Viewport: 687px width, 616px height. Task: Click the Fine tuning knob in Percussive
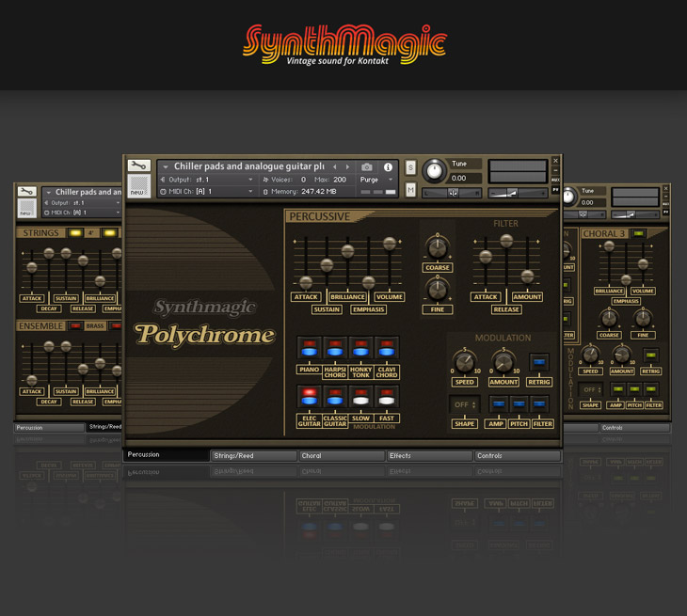[437, 290]
